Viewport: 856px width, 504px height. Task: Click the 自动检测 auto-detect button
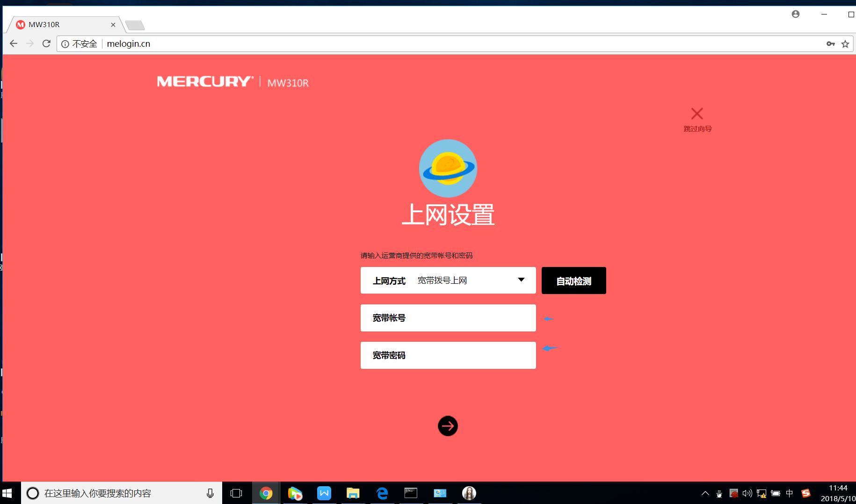click(573, 281)
